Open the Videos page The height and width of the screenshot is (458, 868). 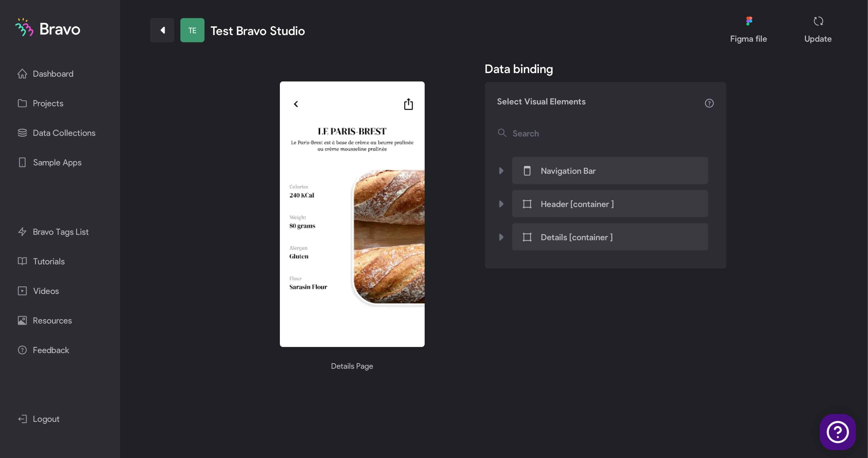tap(38, 291)
